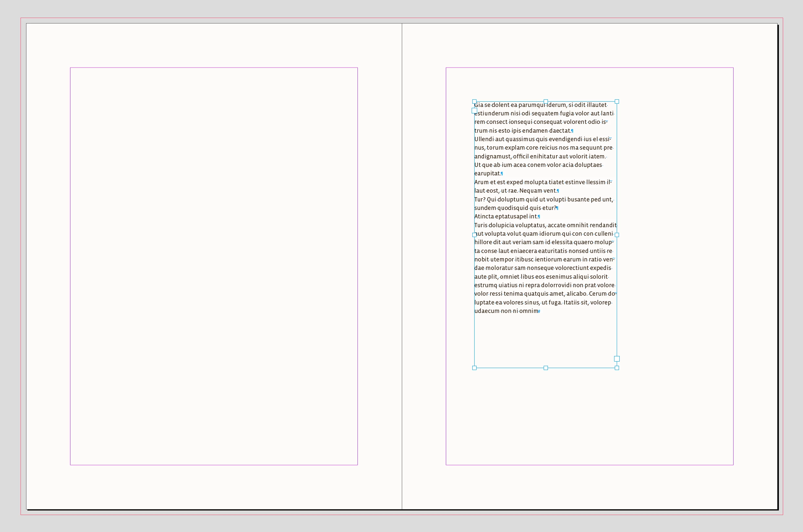Click the pilcrow after "daectat."
This screenshot has height=532, width=803.
point(572,131)
